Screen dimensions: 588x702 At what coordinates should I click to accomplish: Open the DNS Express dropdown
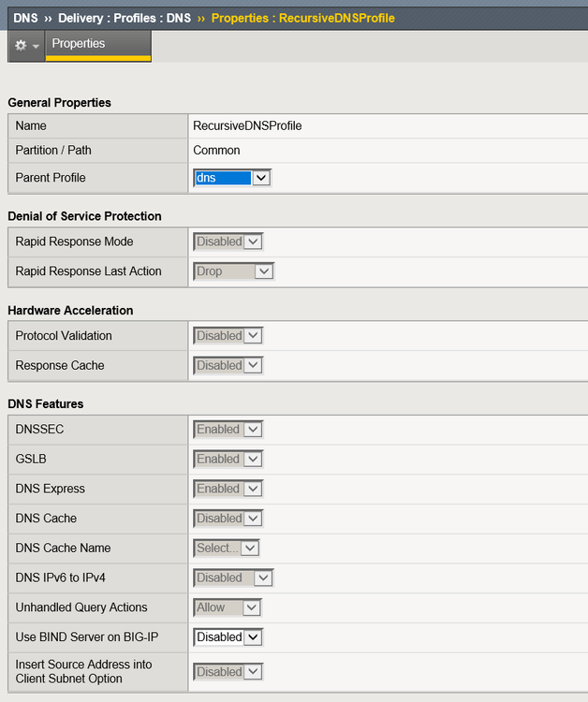tap(228, 490)
